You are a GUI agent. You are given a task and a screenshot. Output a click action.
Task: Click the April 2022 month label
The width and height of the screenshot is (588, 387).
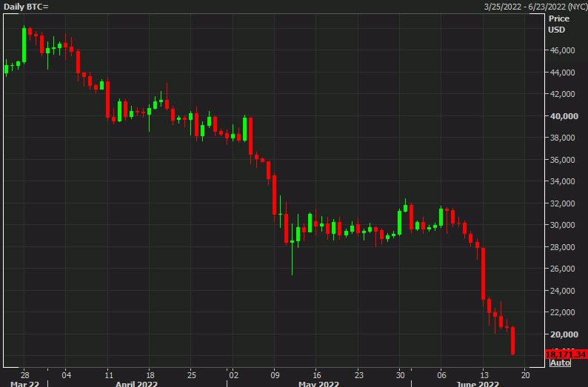point(136,384)
